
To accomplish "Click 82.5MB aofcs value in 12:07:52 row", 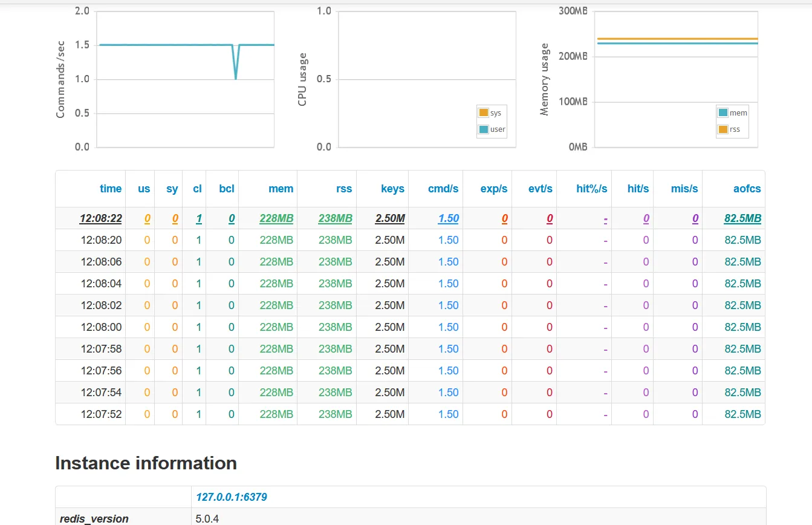I will (x=742, y=414).
